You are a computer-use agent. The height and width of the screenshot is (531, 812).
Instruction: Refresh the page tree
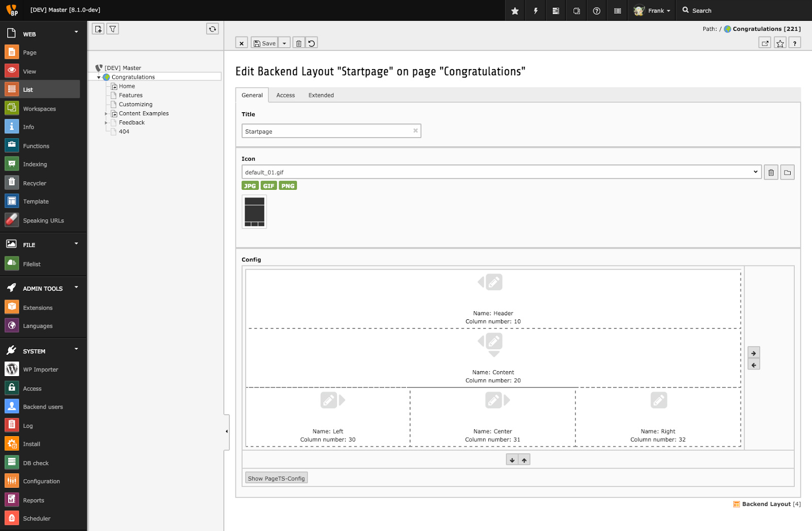pyautogui.click(x=213, y=29)
